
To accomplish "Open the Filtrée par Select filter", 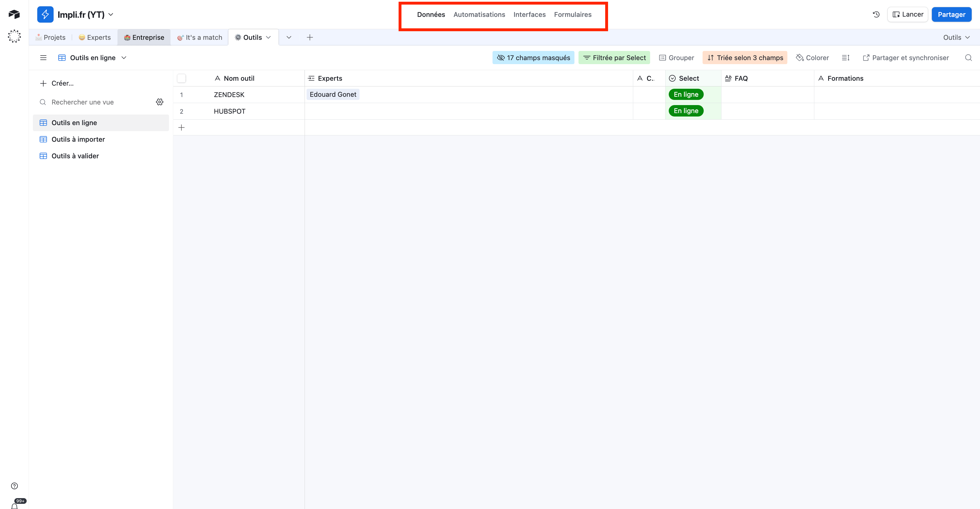I will (614, 58).
